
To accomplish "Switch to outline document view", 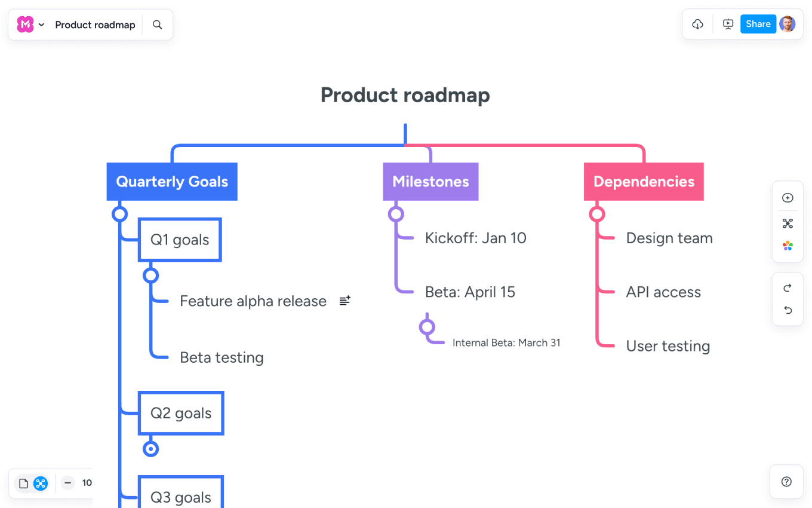I will point(24,483).
